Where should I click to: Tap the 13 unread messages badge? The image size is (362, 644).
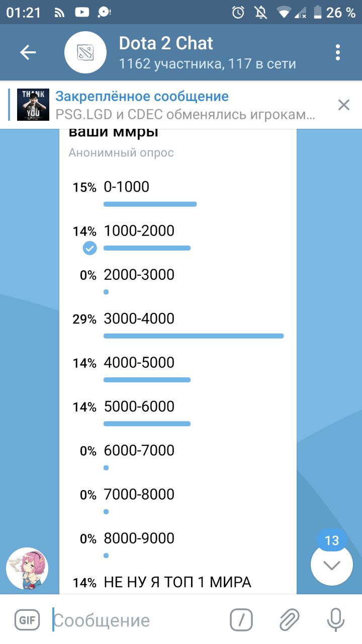332,541
